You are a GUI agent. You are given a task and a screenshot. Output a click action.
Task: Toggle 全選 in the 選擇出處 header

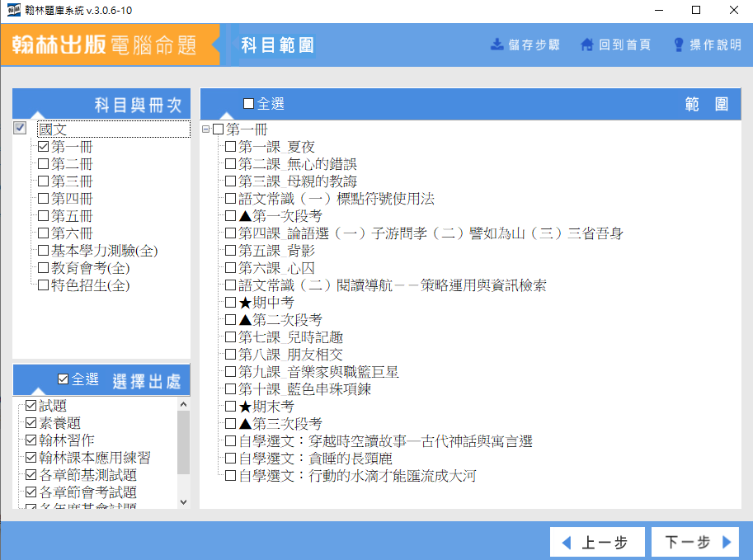tap(64, 379)
